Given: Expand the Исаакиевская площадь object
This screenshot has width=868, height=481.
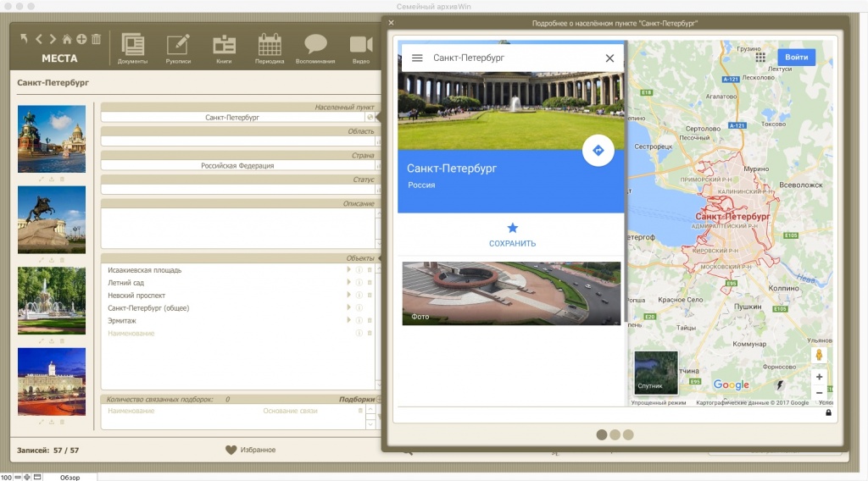Looking at the screenshot, I should [348, 270].
